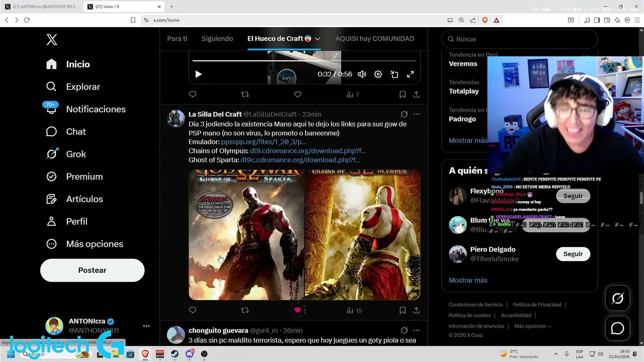Screen dimensions: 644x362
Task: Open more options on chonguito guevara post
Action: coord(417,330)
